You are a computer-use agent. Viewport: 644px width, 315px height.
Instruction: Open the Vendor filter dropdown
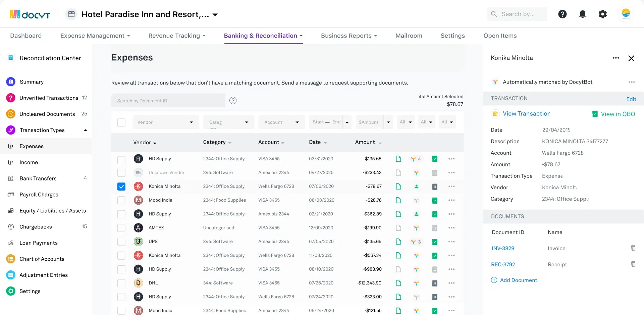(x=166, y=122)
